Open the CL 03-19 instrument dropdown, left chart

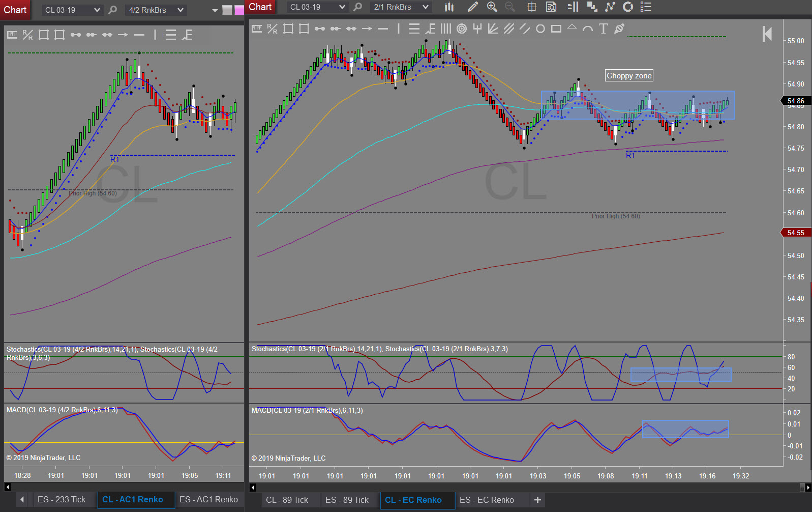click(72, 10)
